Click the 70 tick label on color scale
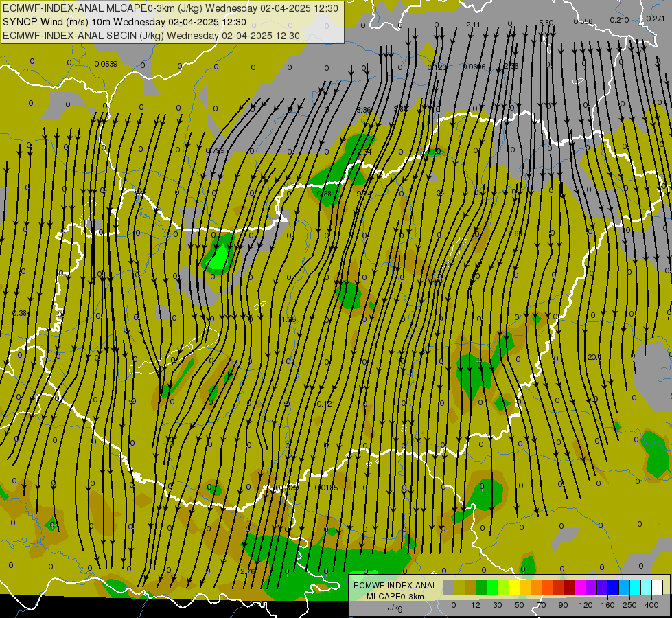 [x=542, y=605]
